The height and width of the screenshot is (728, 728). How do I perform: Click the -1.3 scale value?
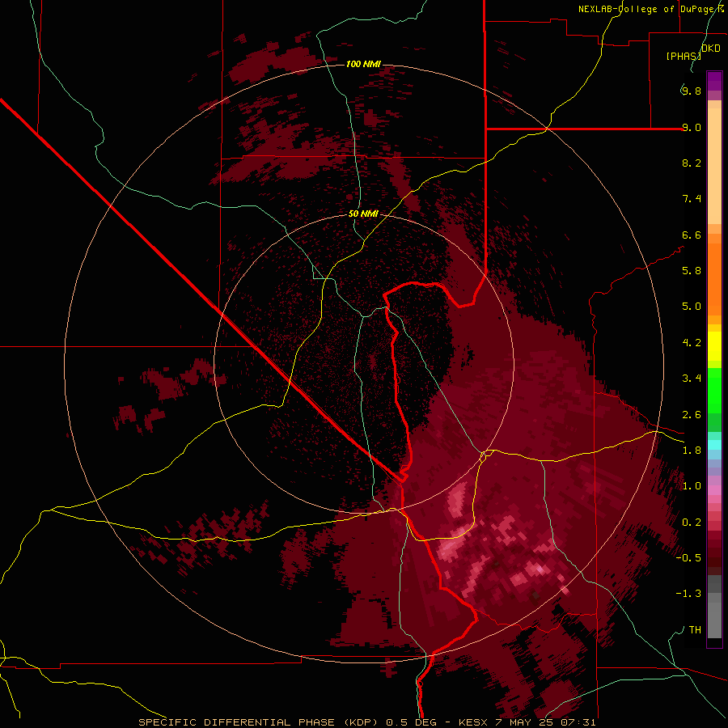pyautogui.click(x=688, y=594)
